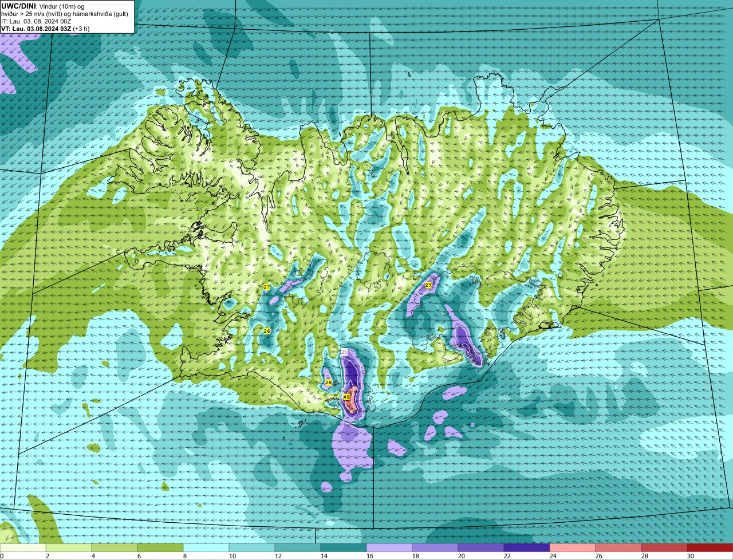Click the valid time line 'VT: Lau. 03.08.2024 03Z (+3 h)'

coord(45,29)
